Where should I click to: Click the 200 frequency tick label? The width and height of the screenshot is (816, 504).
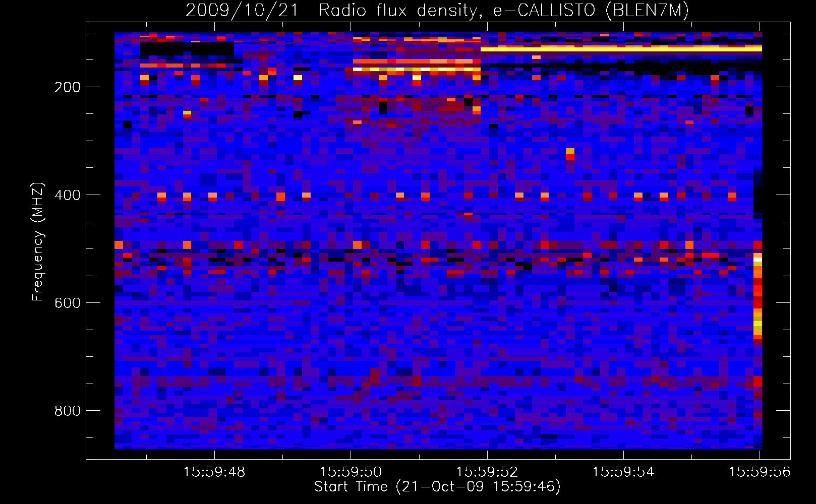[68, 87]
